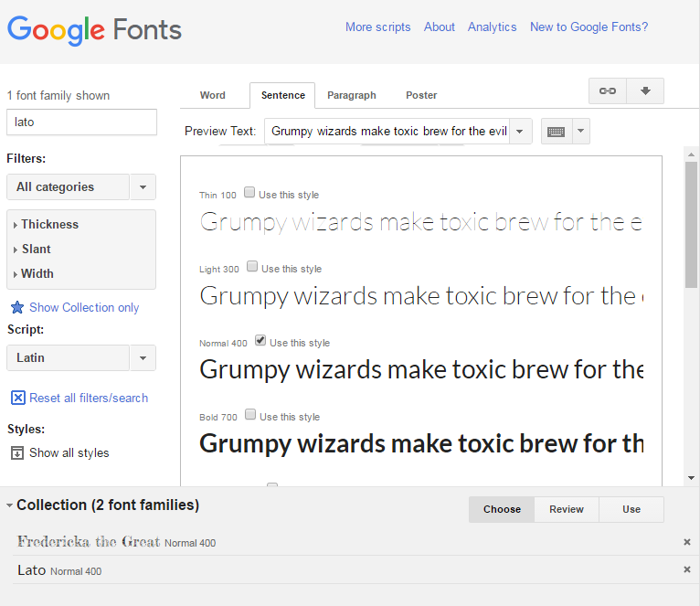Select the Choose step button
This screenshot has height=606, width=700.
point(502,509)
